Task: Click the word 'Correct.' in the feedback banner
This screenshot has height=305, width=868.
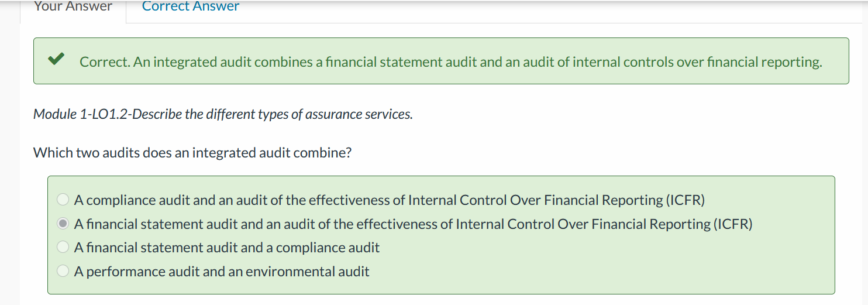Action: tap(105, 62)
